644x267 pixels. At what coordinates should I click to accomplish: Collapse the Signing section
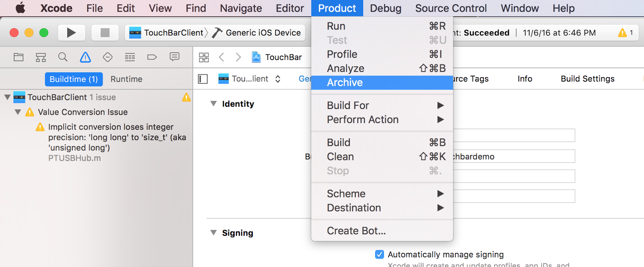pos(214,233)
